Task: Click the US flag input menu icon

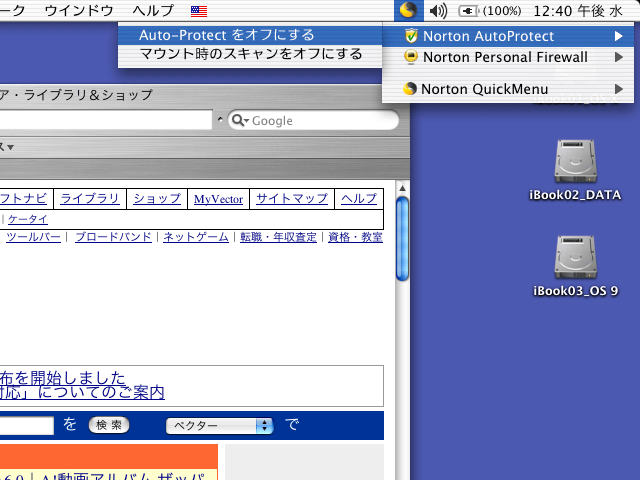Action: 199,11
